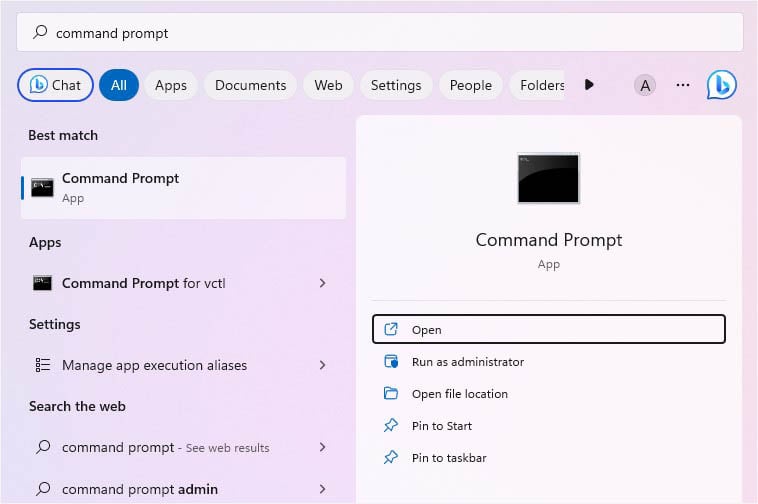Image resolution: width=758 pixels, height=504 pixels.
Task: Launch Bing with the large Bing icon
Action: 722,85
